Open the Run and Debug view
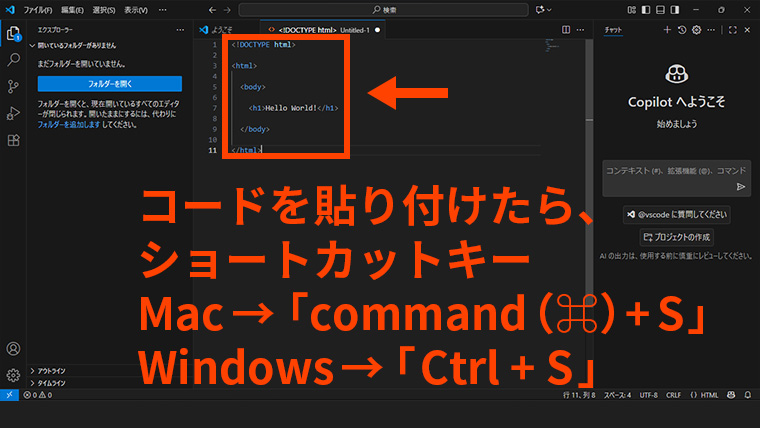Viewport: 760px width, 428px height. [x=13, y=113]
